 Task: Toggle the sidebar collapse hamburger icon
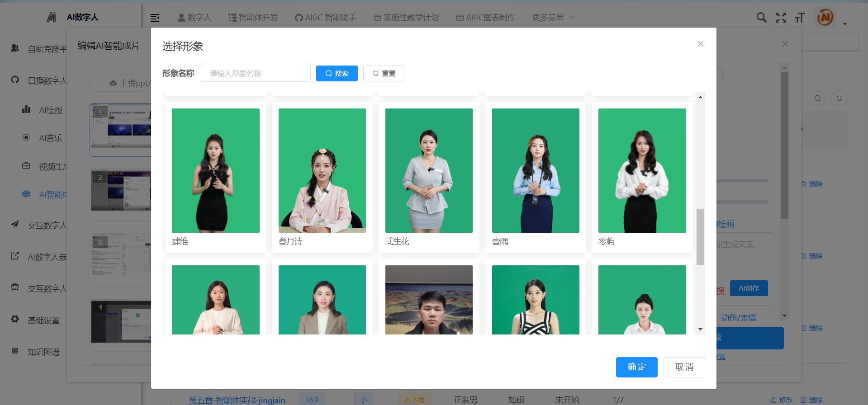click(155, 18)
